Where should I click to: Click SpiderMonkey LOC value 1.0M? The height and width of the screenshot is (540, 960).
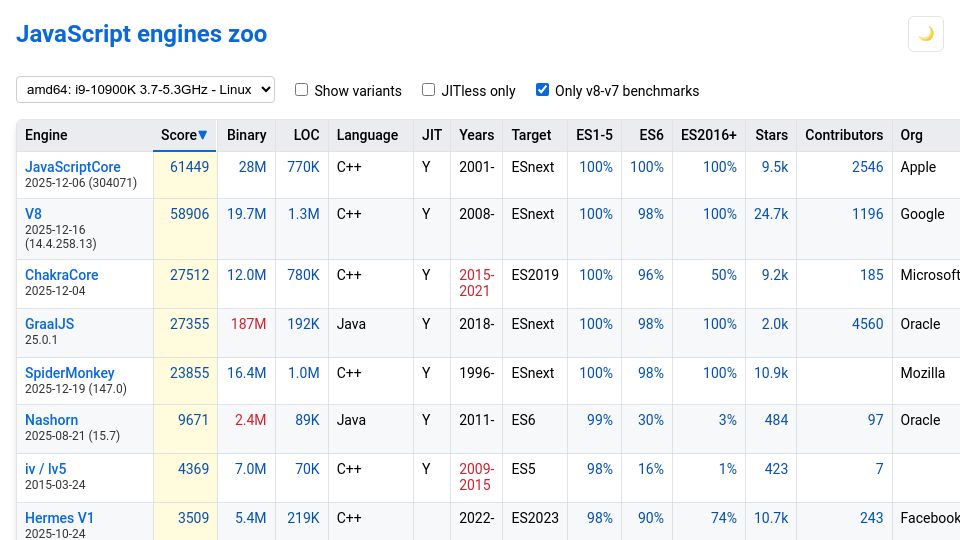click(304, 373)
